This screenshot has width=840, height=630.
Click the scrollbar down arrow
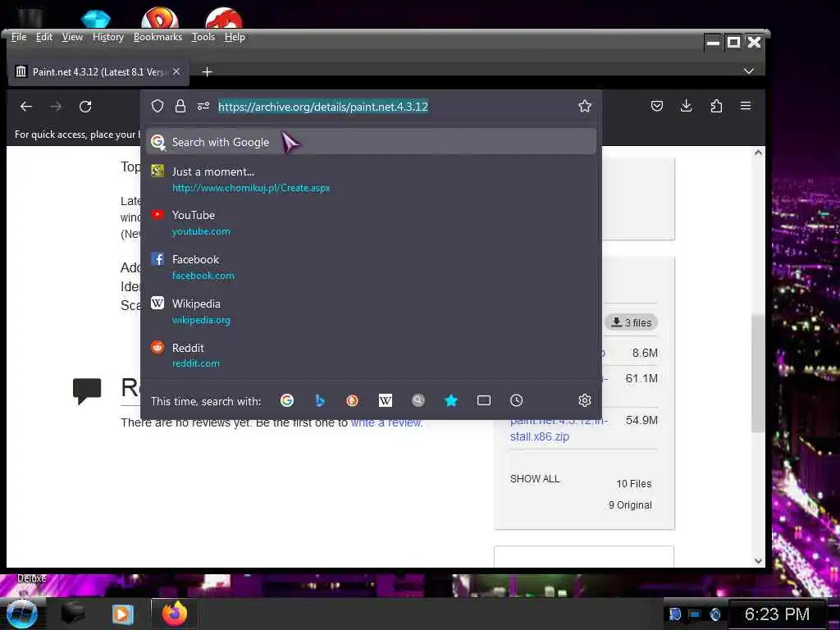[758, 561]
